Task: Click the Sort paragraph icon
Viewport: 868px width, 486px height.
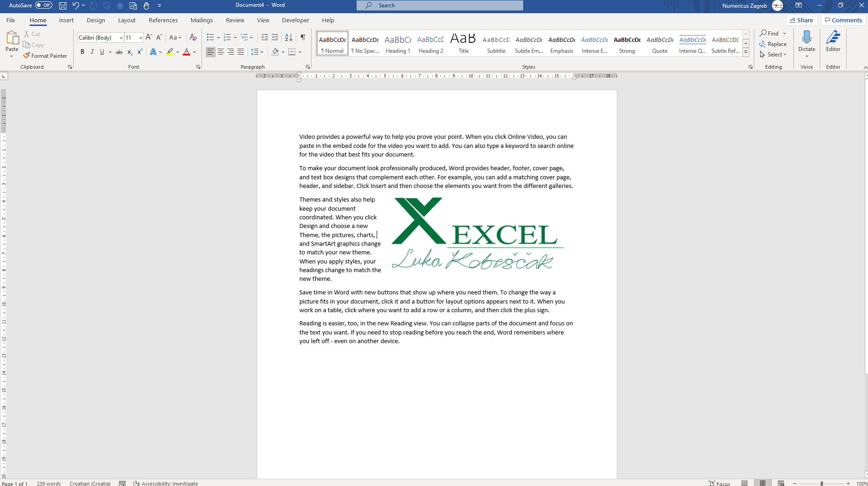Action: coord(288,37)
